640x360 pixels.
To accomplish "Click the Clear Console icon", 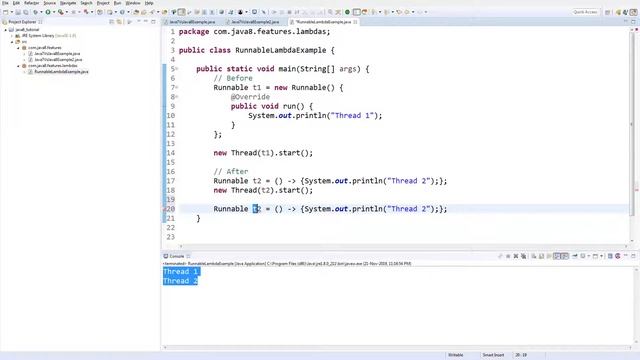I will coord(534,256).
